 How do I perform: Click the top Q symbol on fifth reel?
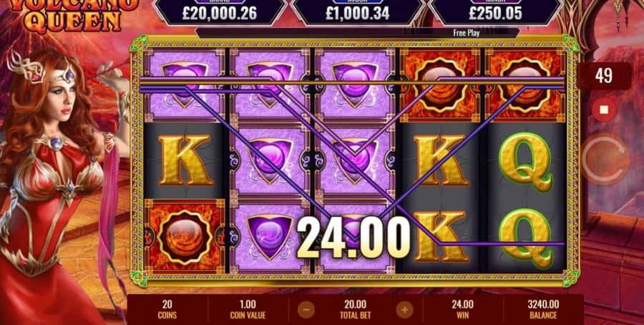click(526, 162)
